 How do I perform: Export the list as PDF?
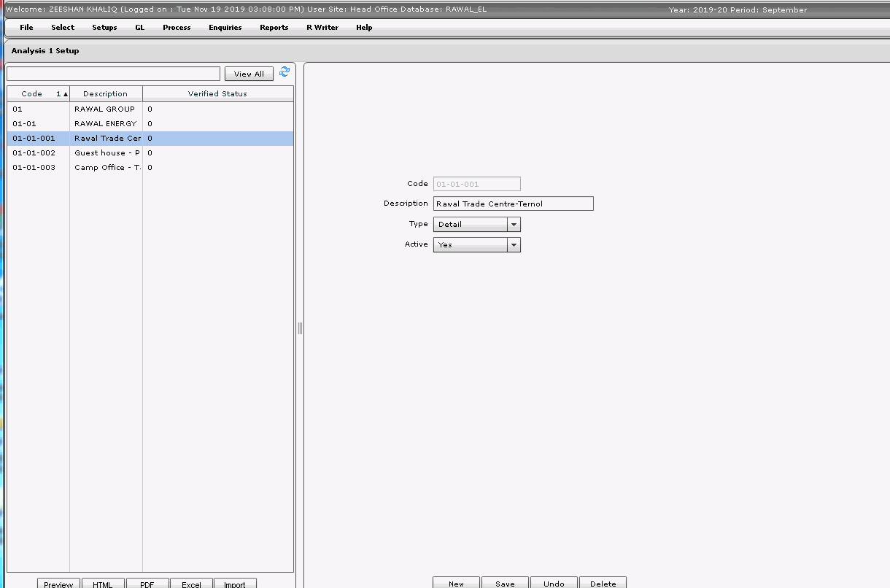[147, 584]
